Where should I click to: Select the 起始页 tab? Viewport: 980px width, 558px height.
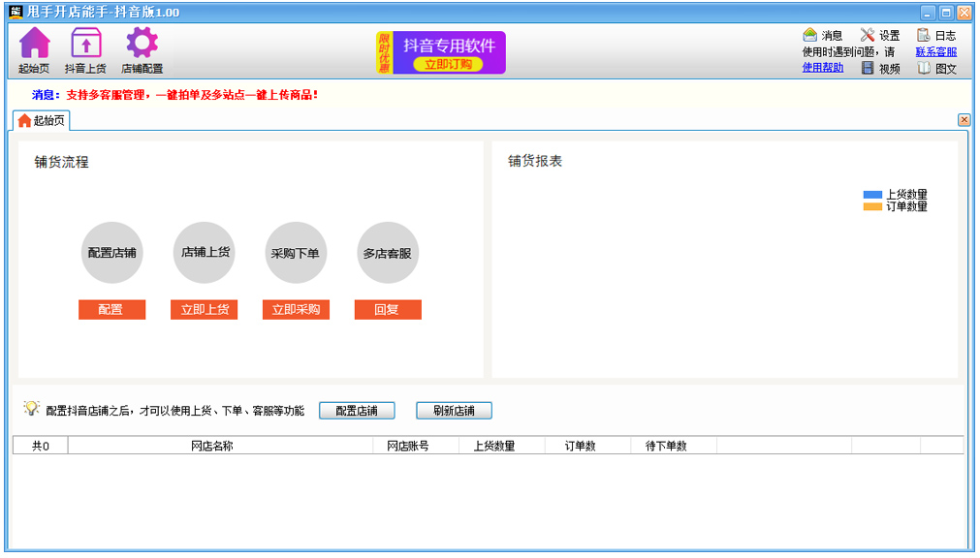coord(42,120)
